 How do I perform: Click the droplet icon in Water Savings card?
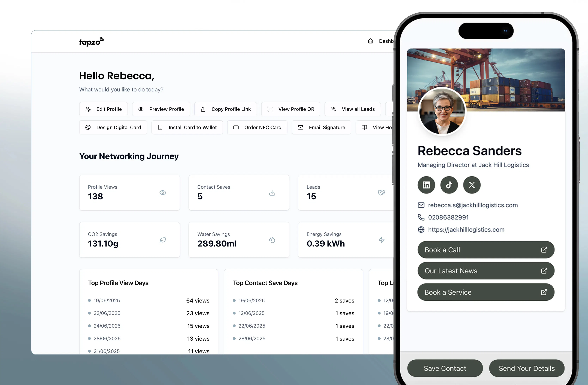[272, 240]
